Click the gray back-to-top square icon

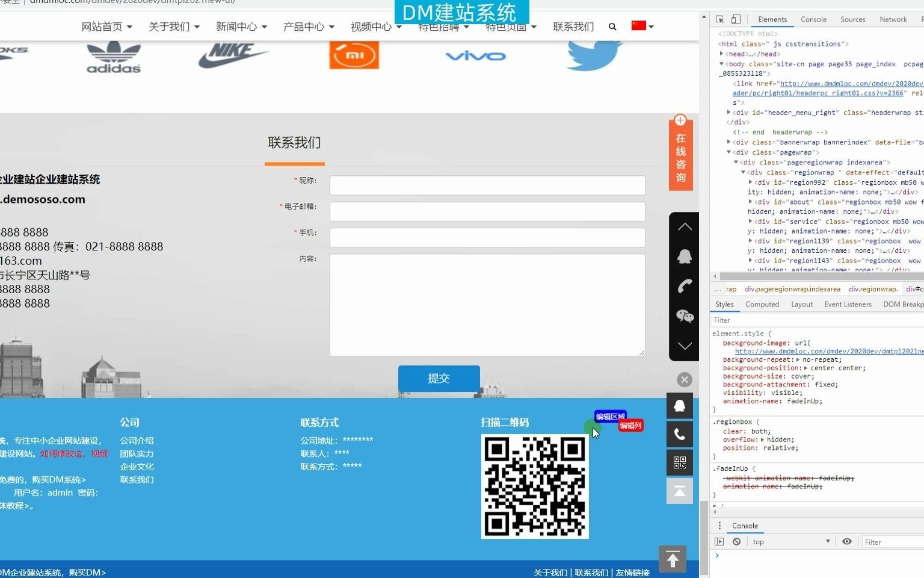click(680, 491)
